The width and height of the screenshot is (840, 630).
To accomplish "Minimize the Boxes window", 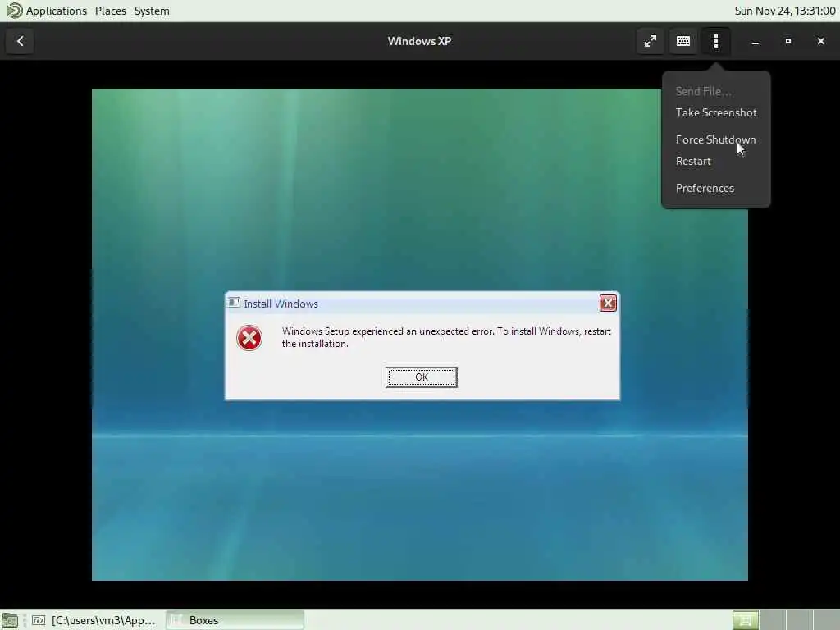I will (756, 41).
